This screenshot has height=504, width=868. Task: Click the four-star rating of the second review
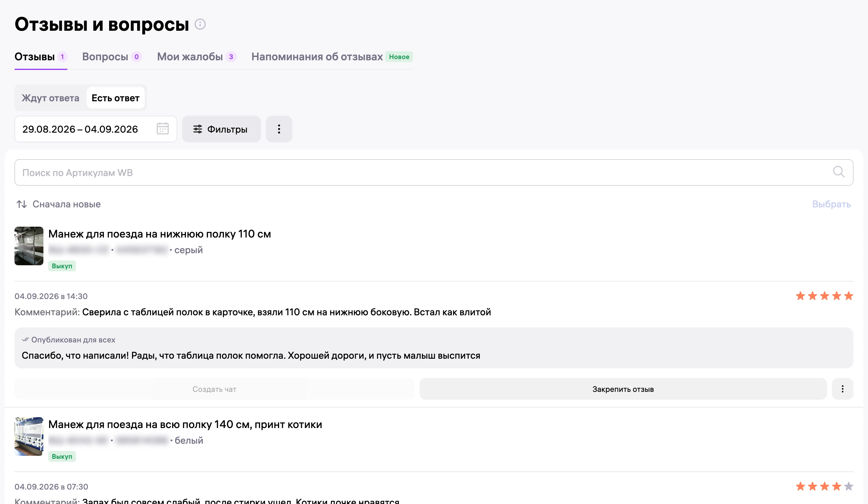coord(824,487)
